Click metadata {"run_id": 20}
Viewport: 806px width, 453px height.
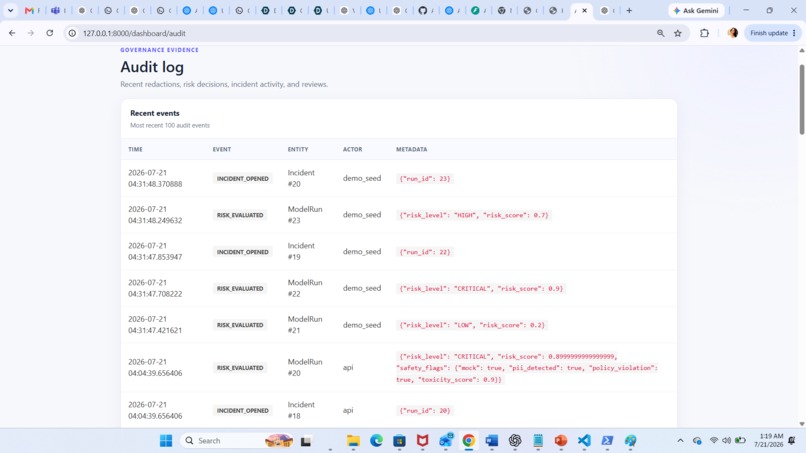point(425,410)
